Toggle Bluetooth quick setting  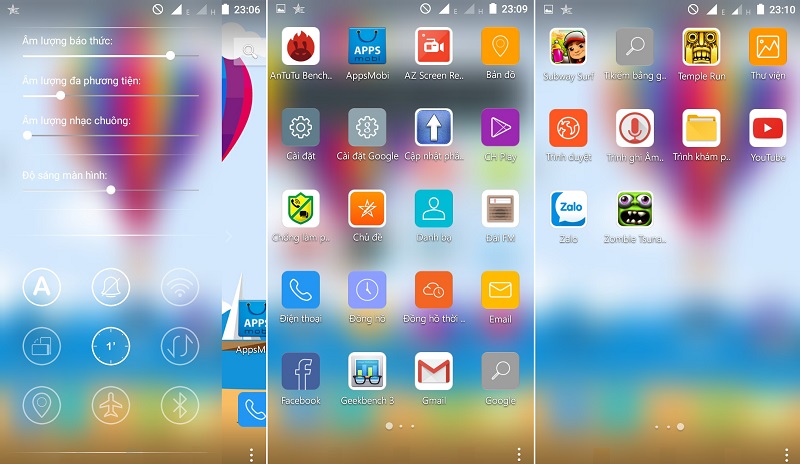[x=180, y=405]
